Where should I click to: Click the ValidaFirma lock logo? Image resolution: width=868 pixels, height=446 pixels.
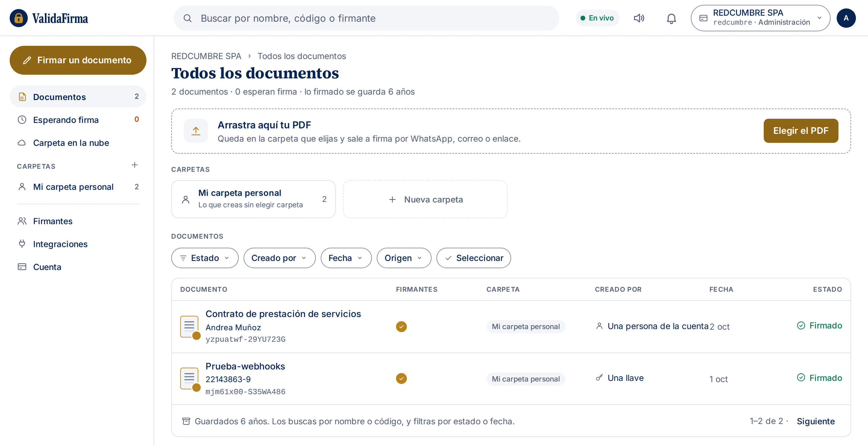pyautogui.click(x=18, y=18)
